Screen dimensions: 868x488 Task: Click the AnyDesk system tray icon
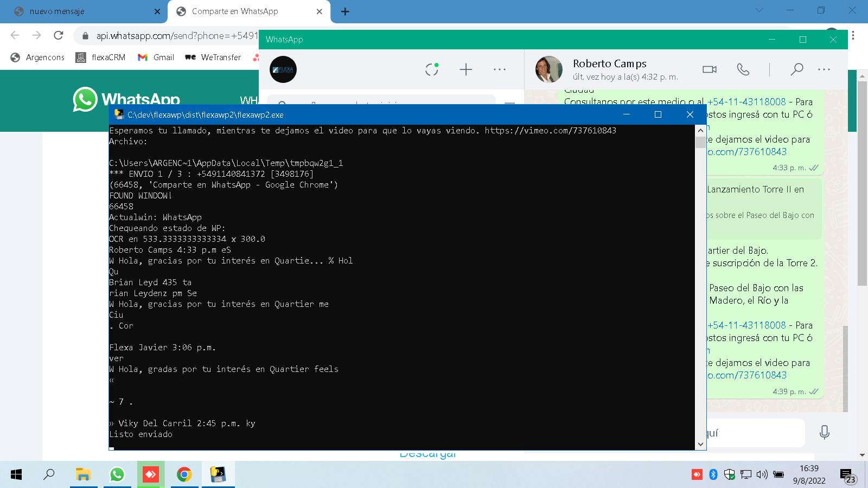[x=697, y=475]
